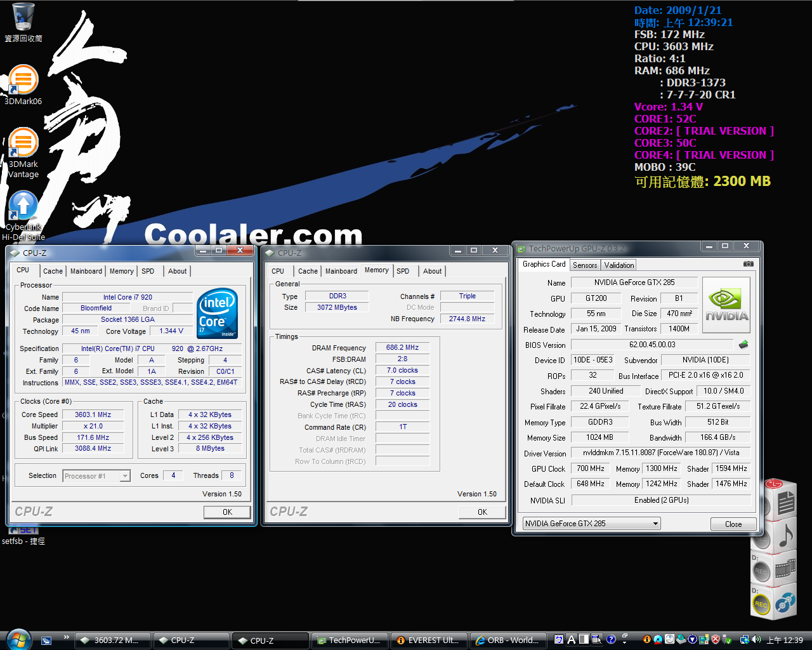Launch the 3DMark06 desktop shortcut
This screenshot has width=812, height=650.
(x=23, y=84)
